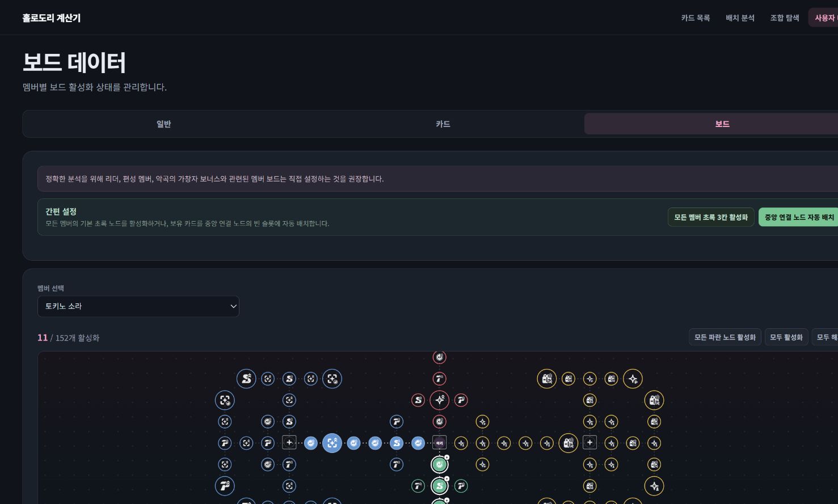Toggle the large green S node
The image size is (838, 504).
tap(439, 486)
